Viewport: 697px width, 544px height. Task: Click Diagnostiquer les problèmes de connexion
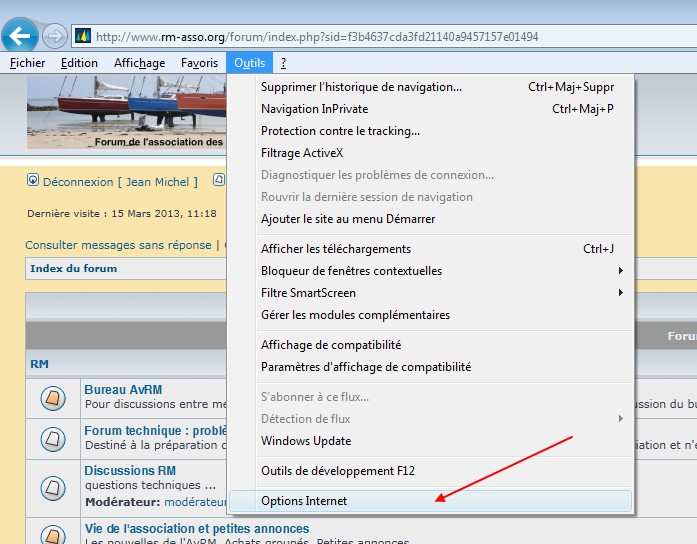pos(430,175)
